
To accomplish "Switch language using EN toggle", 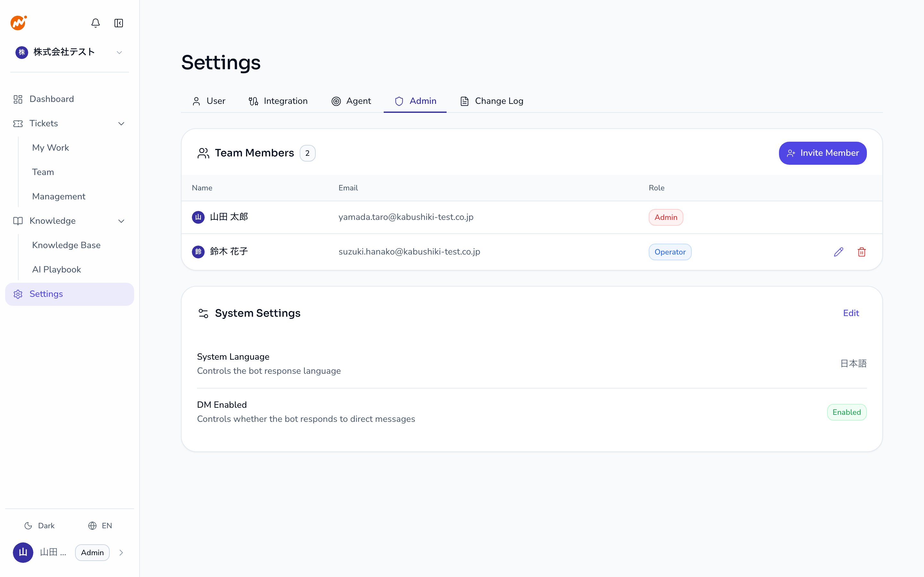I will pos(100,525).
